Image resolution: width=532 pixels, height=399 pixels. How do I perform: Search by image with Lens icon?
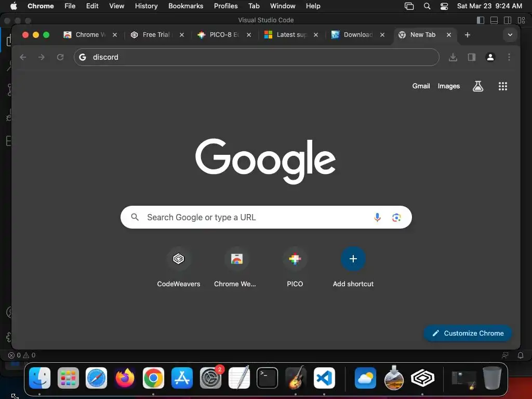(396, 217)
